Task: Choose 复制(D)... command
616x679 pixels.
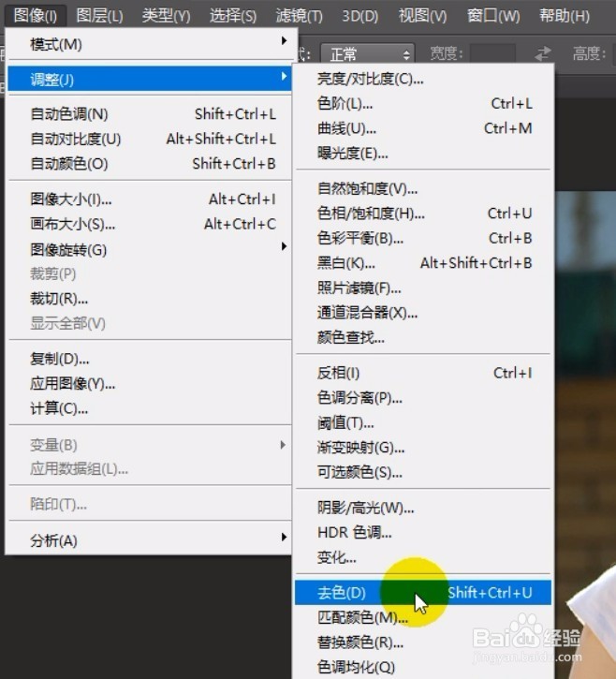Action: [x=150, y=359]
